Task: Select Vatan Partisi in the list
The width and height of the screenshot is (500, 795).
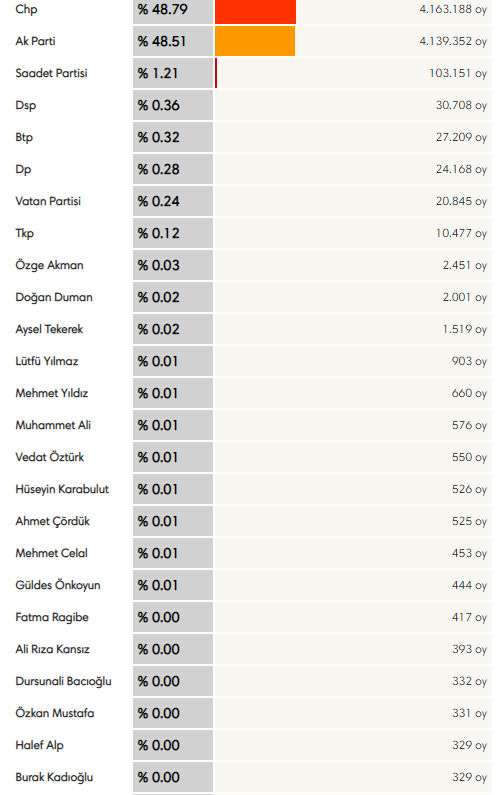Action: tap(48, 201)
